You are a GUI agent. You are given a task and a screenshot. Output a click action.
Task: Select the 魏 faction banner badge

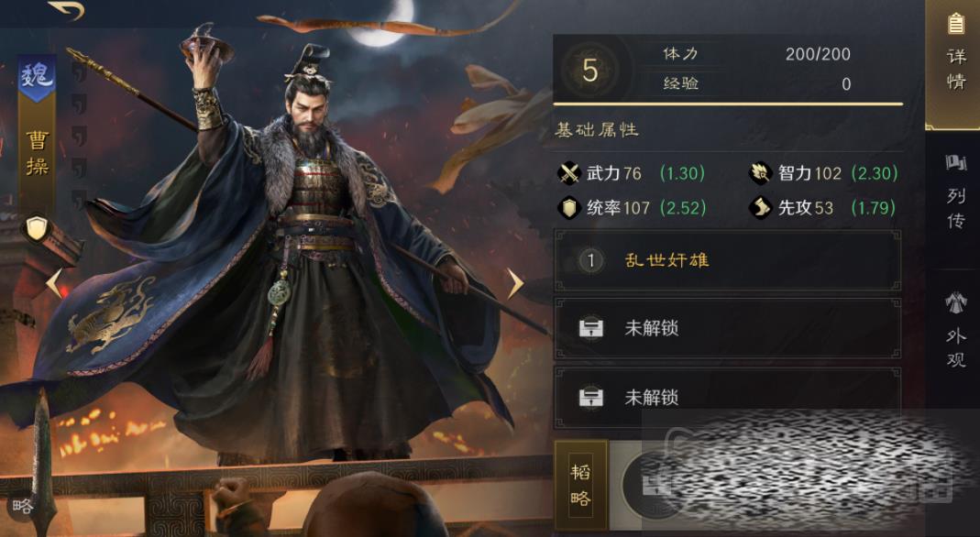(x=37, y=78)
